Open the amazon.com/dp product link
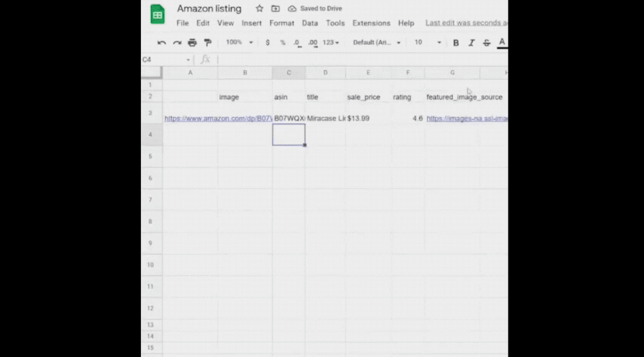 pos(218,118)
